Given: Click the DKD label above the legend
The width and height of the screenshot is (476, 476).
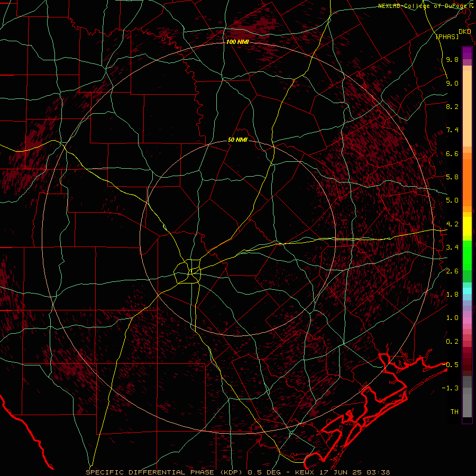Looking at the screenshot, I should point(464,31).
